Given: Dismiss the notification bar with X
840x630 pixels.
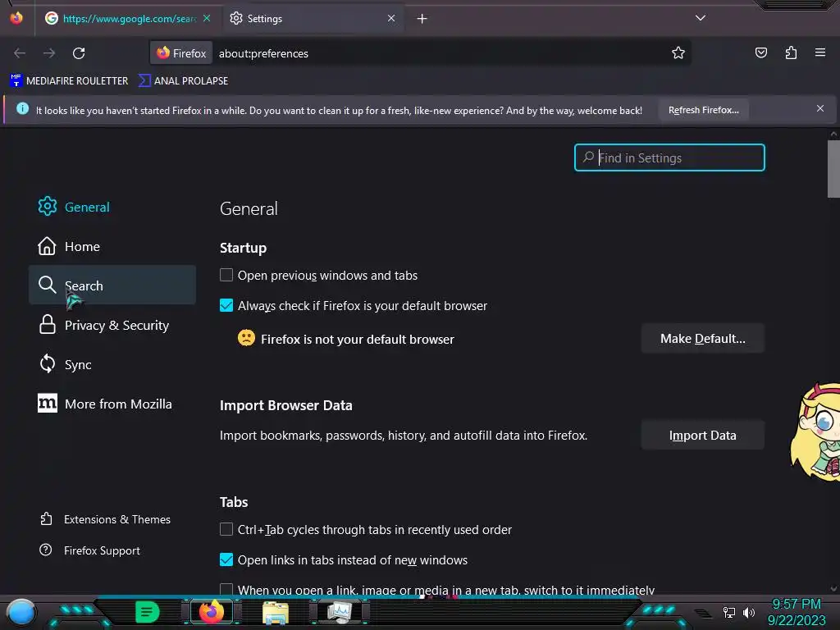Looking at the screenshot, I should click(820, 109).
